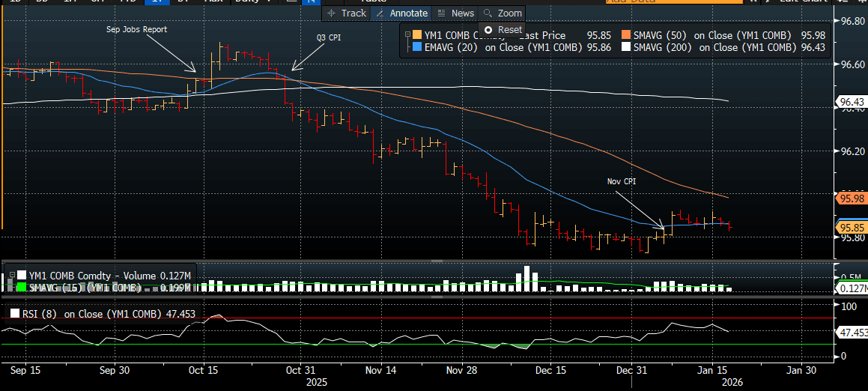Click the Nov CPI annotation label
Image resolution: width=868 pixels, height=391 pixels.
(x=622, y=181)
